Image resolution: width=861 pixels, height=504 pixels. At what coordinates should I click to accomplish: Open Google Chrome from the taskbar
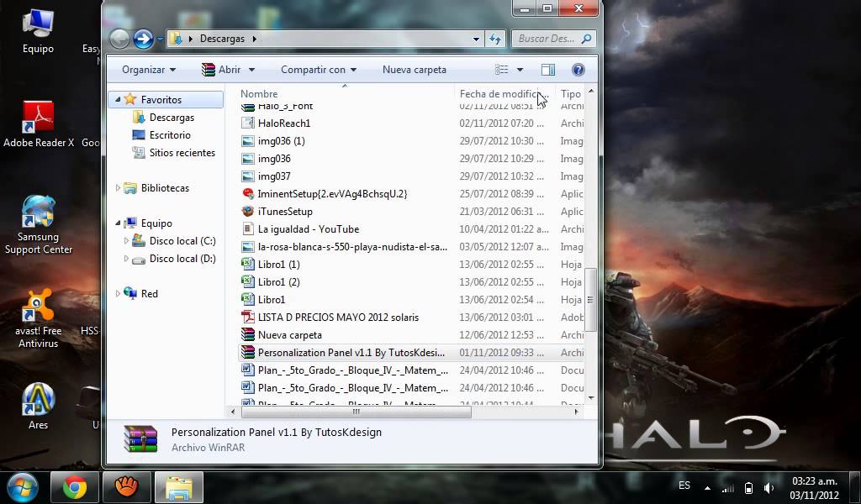tap(75, 487)
